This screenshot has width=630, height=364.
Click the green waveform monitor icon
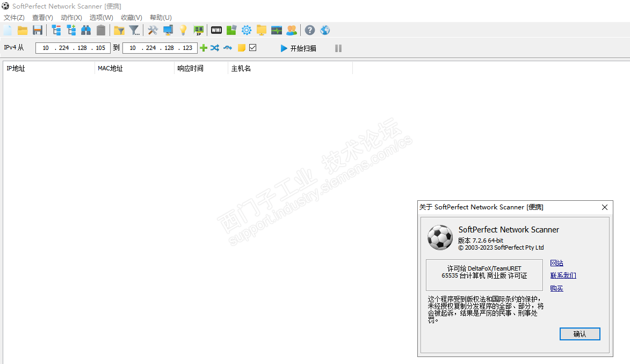click(277, 30)
